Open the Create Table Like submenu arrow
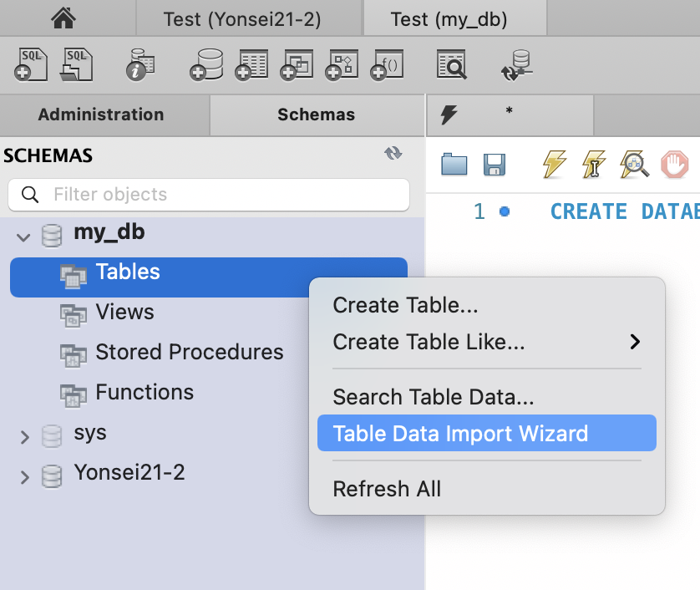The width and height of the screenshot is (700, 590). coord(635,342)
